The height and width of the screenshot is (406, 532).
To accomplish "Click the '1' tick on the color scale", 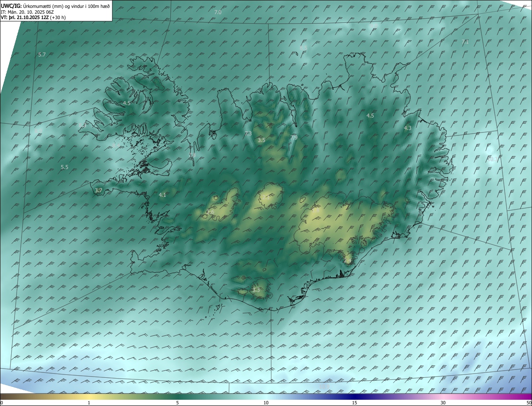I will click(89, 403).
